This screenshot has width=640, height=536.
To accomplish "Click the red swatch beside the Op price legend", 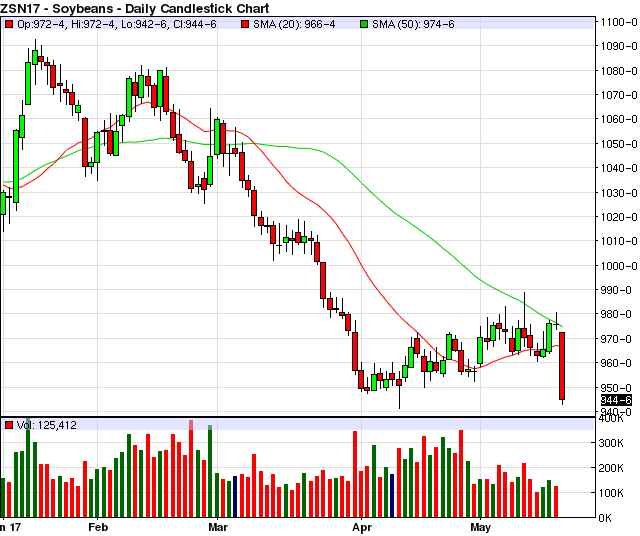I will coord(9,24).
